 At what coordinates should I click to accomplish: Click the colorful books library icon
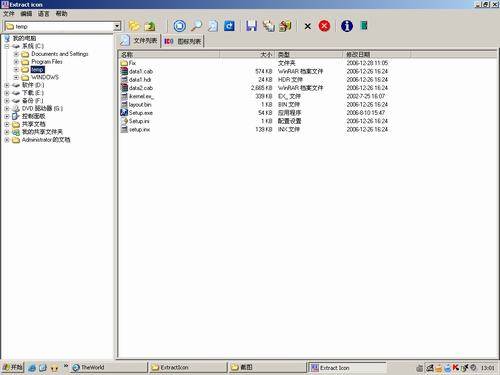(285, 26)
